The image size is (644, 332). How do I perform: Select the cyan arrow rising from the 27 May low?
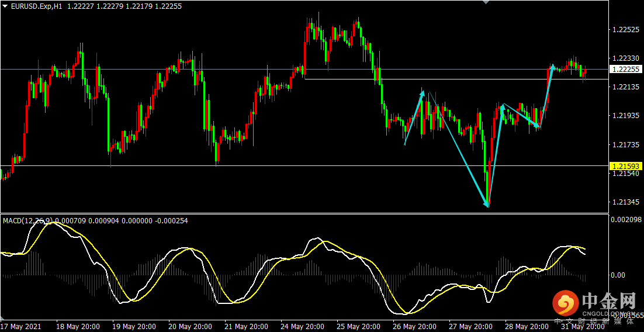[496, 155]
